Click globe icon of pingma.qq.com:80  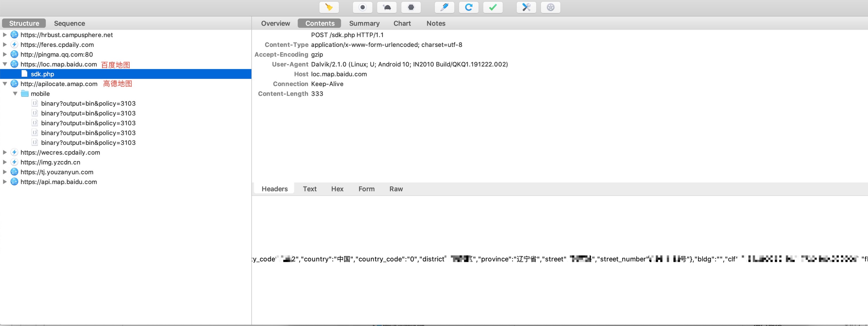14,54
